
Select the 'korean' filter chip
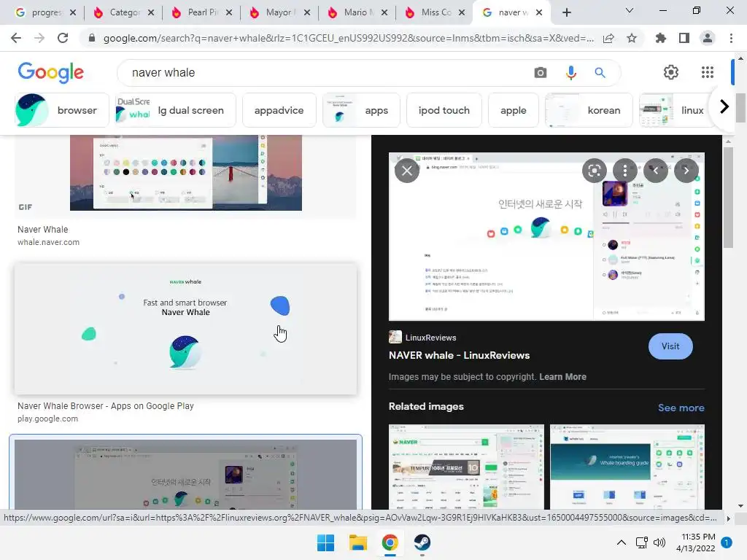tap(589, 111)
